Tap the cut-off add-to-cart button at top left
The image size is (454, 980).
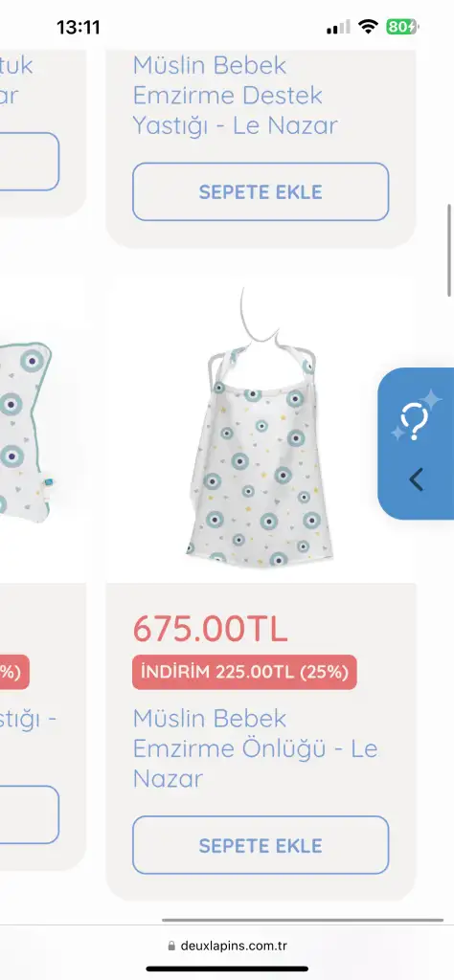coord(30,161)
